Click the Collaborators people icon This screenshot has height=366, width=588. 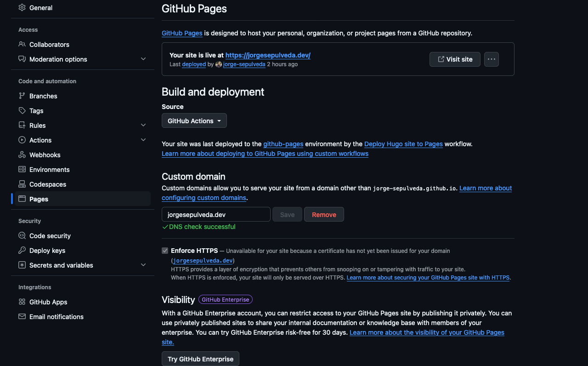(22, 45)
